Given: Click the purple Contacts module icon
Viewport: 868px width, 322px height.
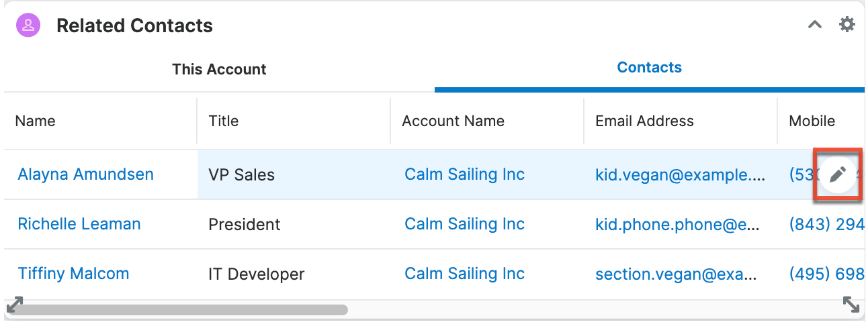Looking at the screenshot, I should click(28, 25).
